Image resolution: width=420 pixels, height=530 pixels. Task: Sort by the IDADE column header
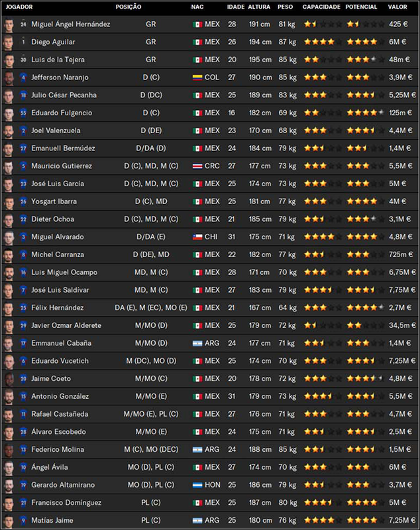236,7
